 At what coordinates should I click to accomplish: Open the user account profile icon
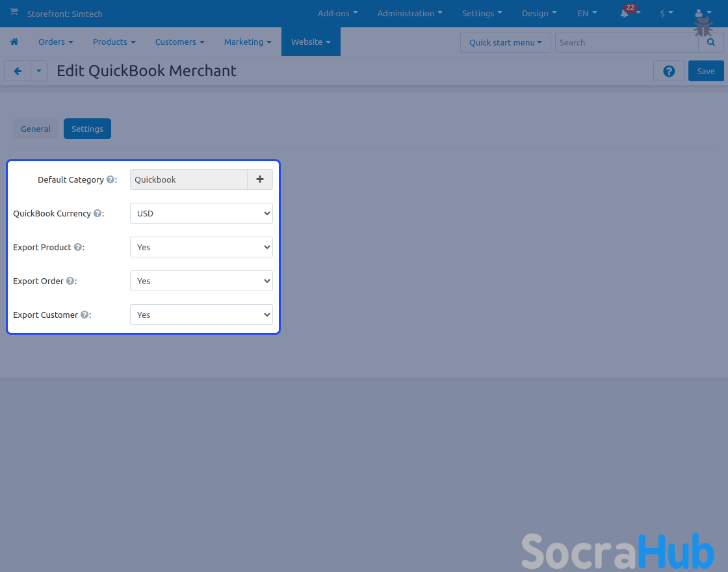[x=699, y=13]
